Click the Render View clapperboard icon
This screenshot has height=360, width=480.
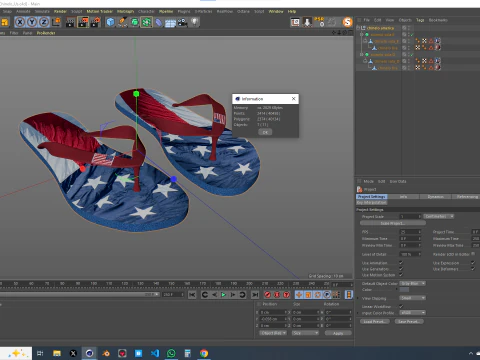point(70,22)
